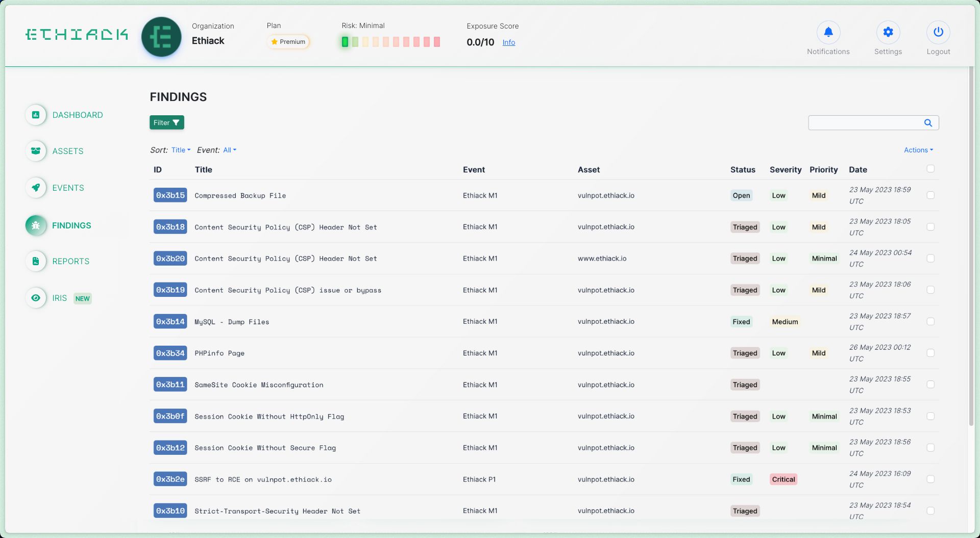Open the Events rocket icon
980x538 pixels.
[36, 188]
